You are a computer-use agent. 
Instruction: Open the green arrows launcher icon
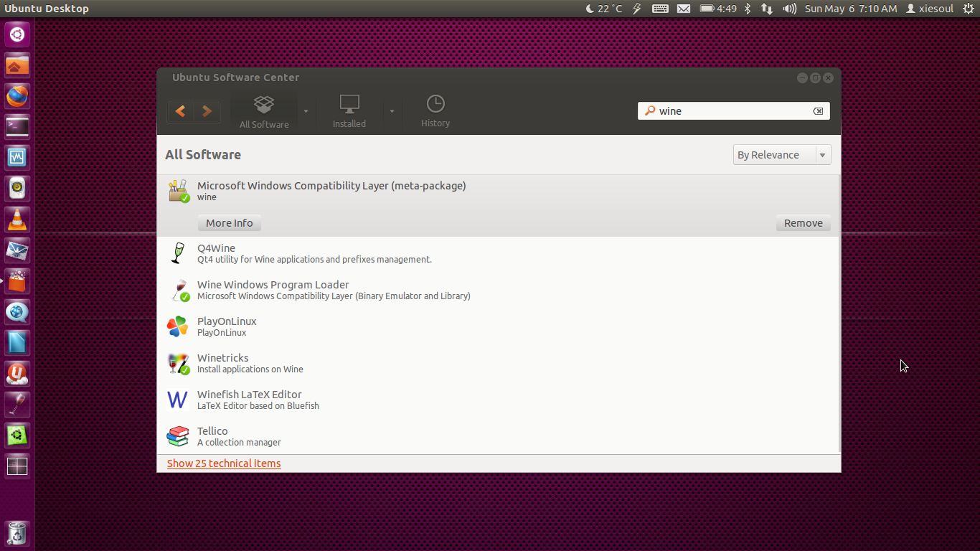[x=17, y=435]
